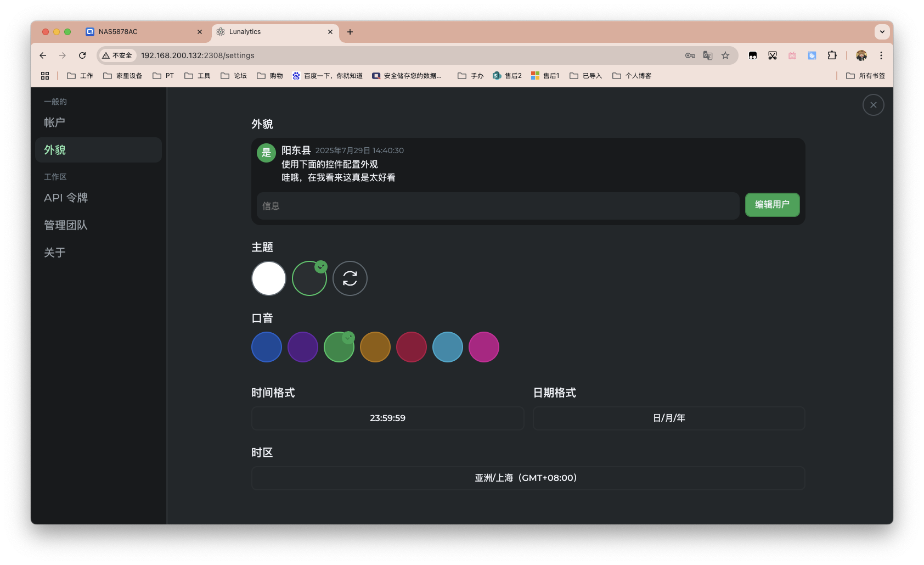The width and height of the screenshot is (924, 565).
Task: Open the time format dropdown showing 23:59:59
Action: pyautogui.click(x=387, y=418)
